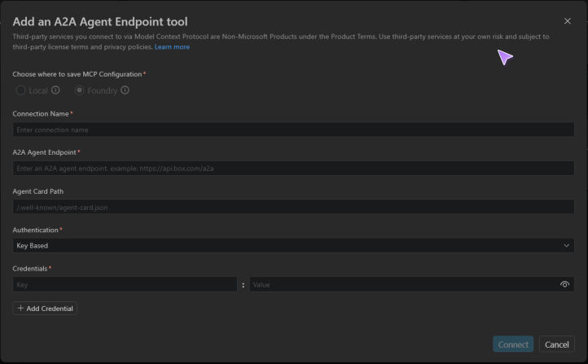Click the Connect button

pos(513,344)
